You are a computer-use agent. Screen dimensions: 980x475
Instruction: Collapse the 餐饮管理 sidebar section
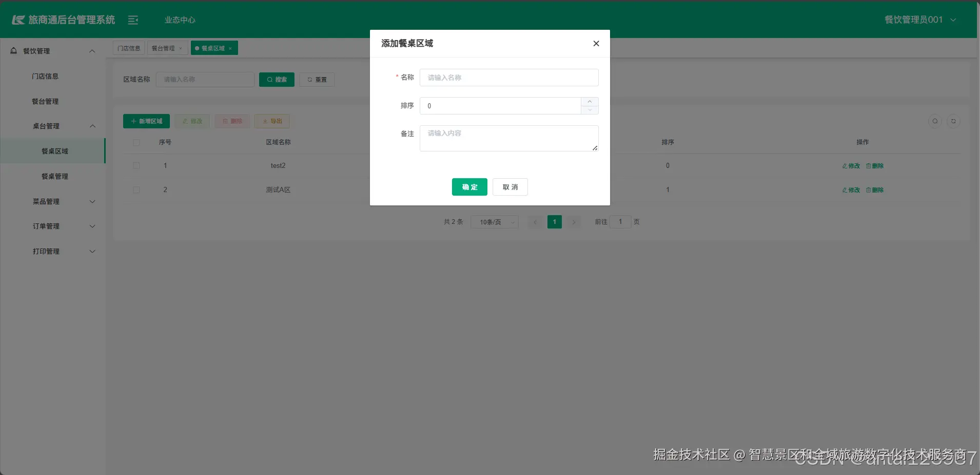[x=53, y=51]
